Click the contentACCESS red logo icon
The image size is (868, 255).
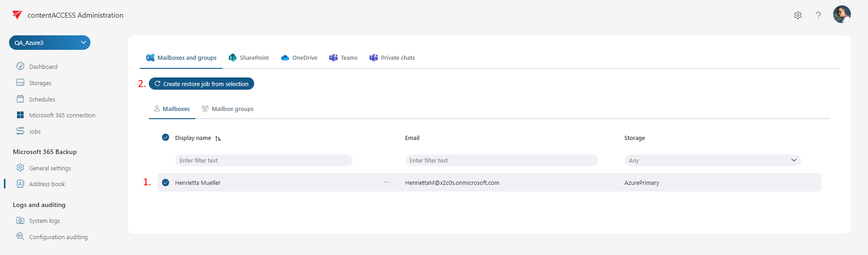pyautogui.click(x=17, y=15)
